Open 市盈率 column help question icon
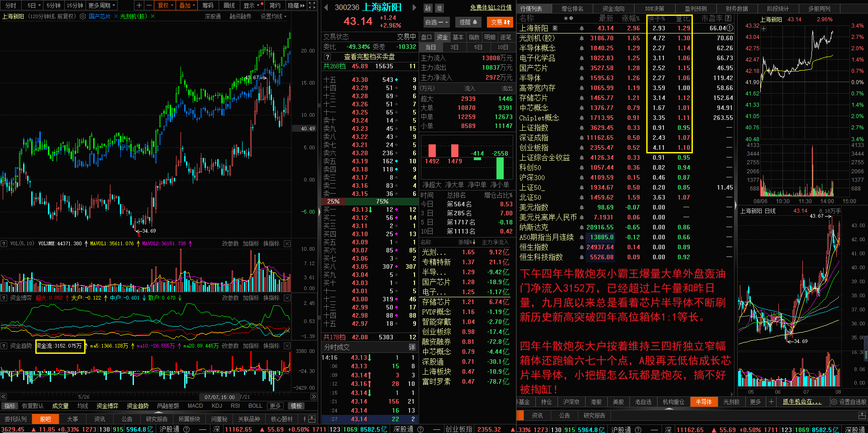 click(728, 18)
